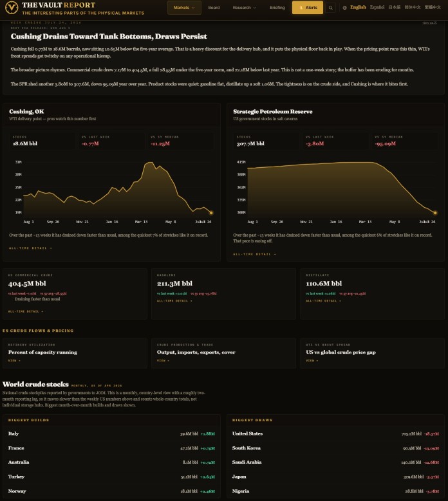Viewport: 448px width, 501px height.
Task: Click the World crude stocks heading
Action: pos(35,384)
